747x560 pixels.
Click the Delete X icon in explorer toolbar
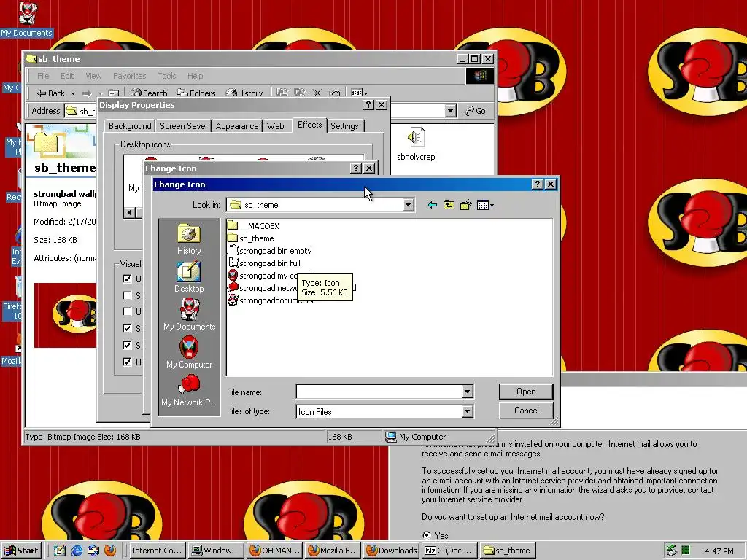click(317, 93)
